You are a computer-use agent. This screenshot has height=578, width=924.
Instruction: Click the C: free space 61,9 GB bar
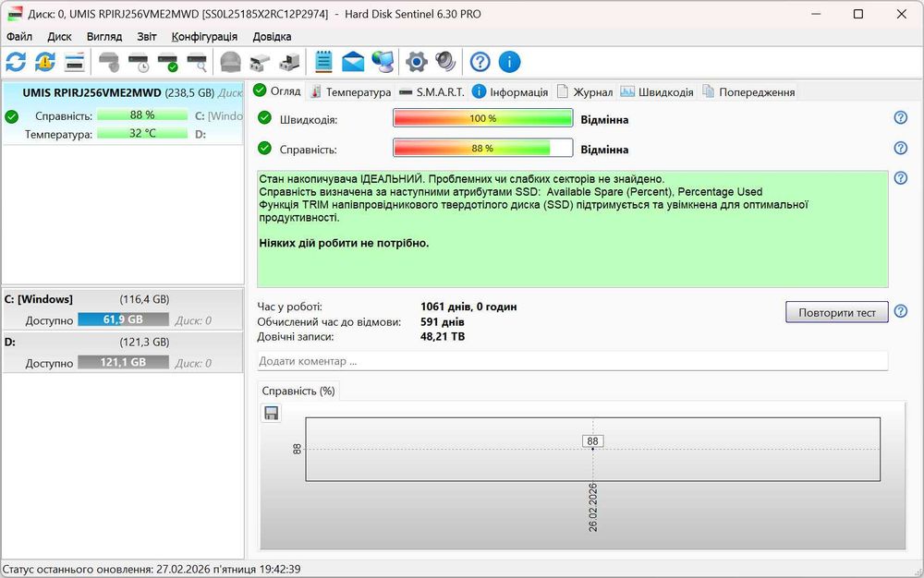(123, 319)
